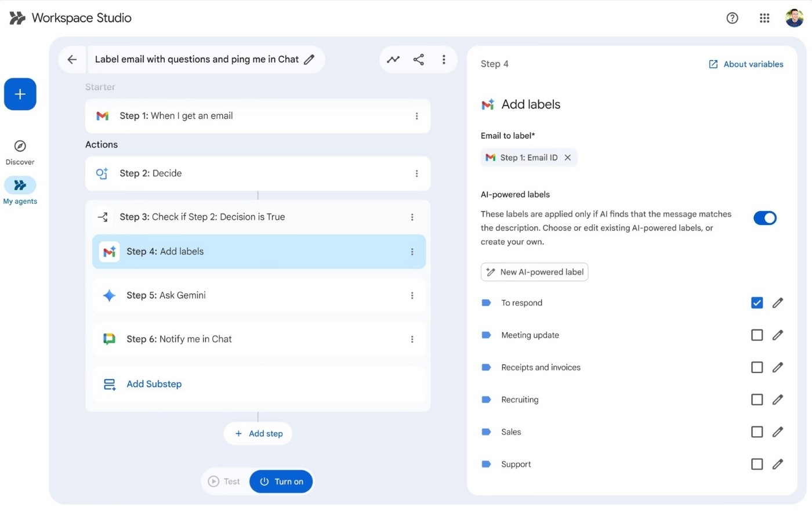812x522 pixels.
Task: Click New AI-powered label button
Action: (x=534, y=272)
